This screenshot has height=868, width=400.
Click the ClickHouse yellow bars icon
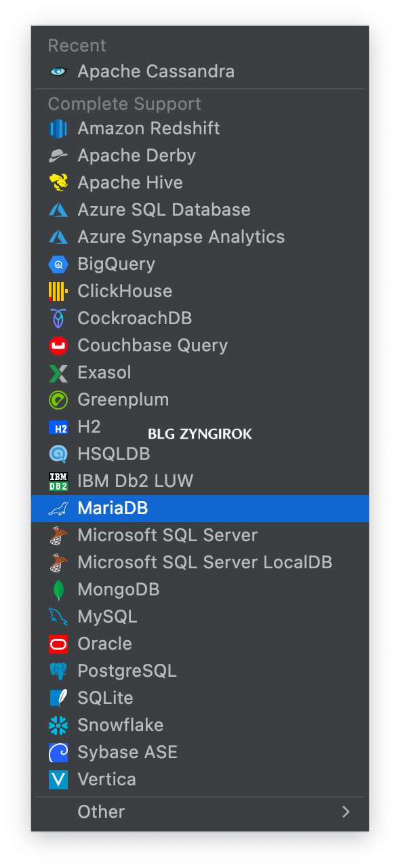tap(58, 291)
